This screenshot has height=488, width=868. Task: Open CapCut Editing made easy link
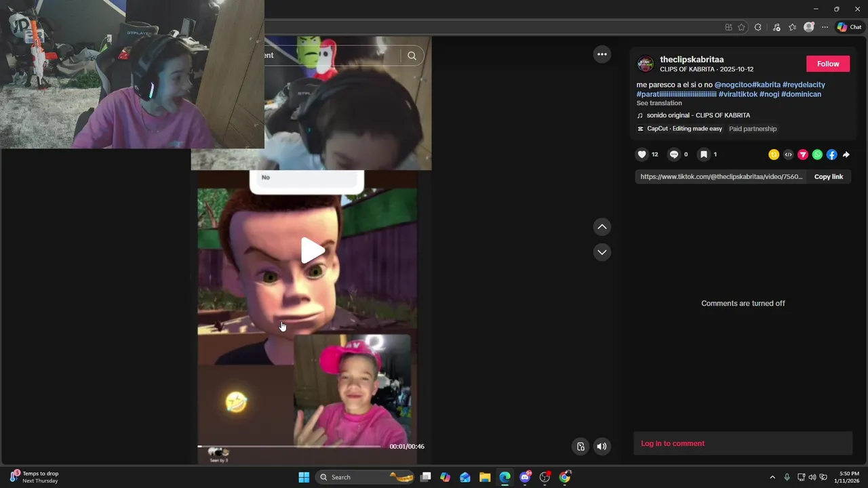[x=679, y=129]
